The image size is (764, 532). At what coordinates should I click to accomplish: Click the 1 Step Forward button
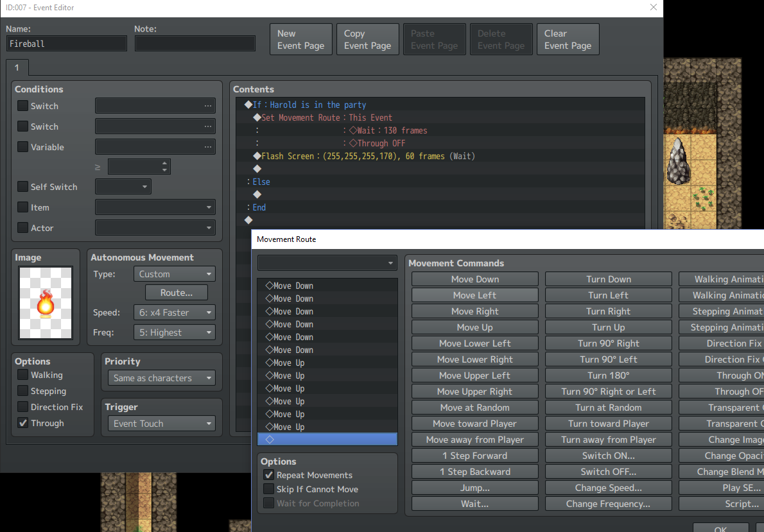[x=474, y=456]
